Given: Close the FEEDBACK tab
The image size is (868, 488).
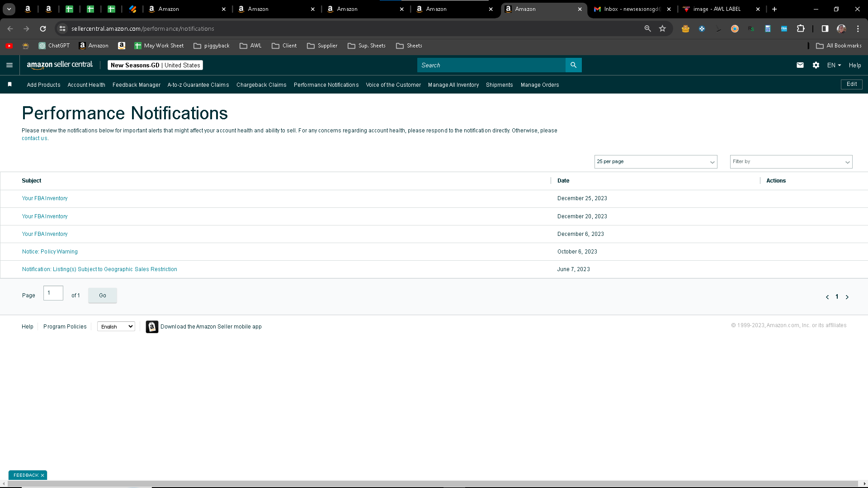Looking at the screenshot, I should coord(42,475).
